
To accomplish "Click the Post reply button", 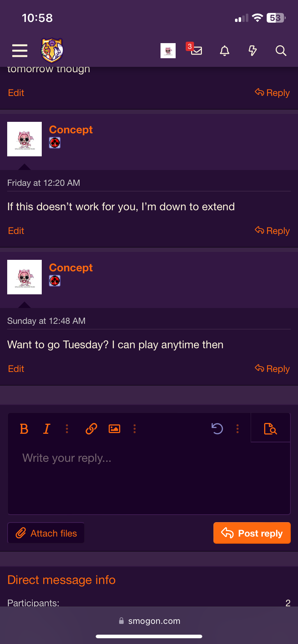I will [x=252, y=533].
